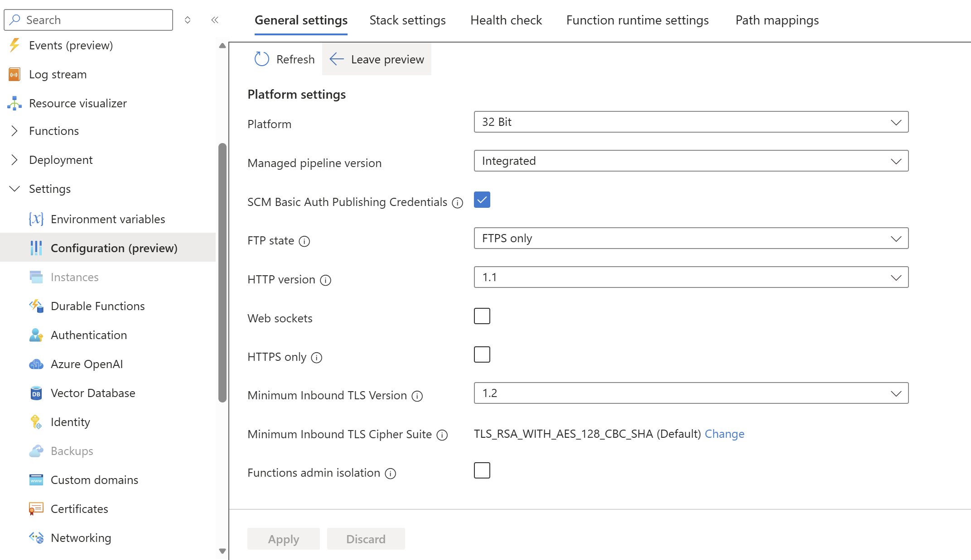Uncheck SCM Basic Auth Publishing Credentials checkbox
This screenshot has width=971, height=560.
click(482, 200)
